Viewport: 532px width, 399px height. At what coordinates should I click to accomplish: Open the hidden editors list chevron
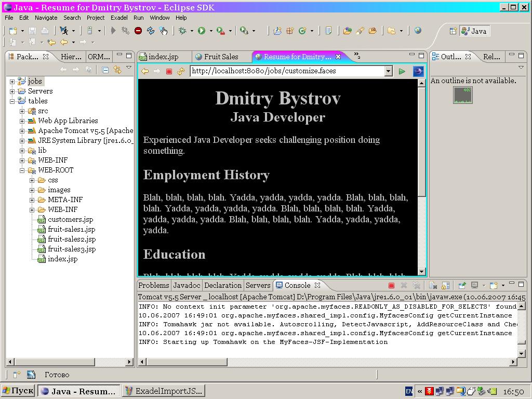pyautogui.click(x=357, y=55)
